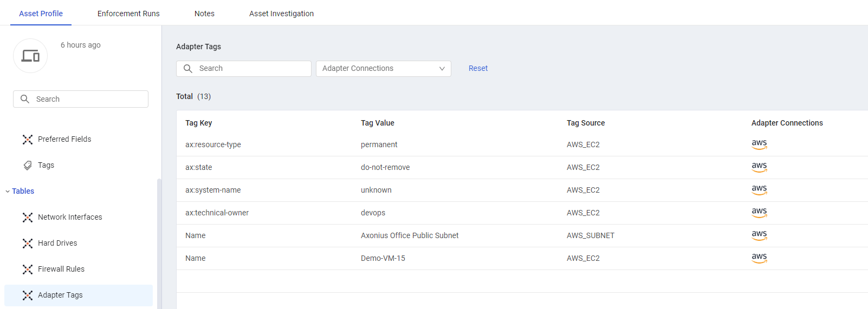Select Adapter Tags in the sidebar tables
The height and width of the screenshot is (309, 868).
point(79,295)
